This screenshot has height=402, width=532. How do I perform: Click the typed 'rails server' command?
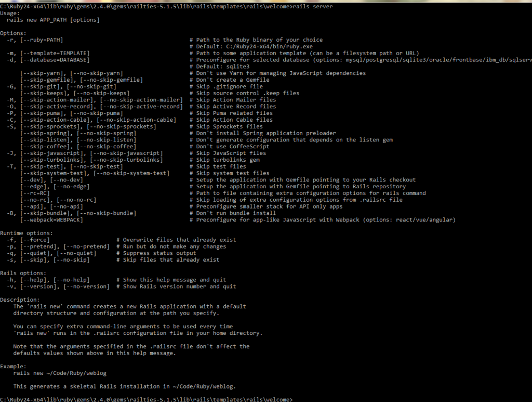click(312, 6)
